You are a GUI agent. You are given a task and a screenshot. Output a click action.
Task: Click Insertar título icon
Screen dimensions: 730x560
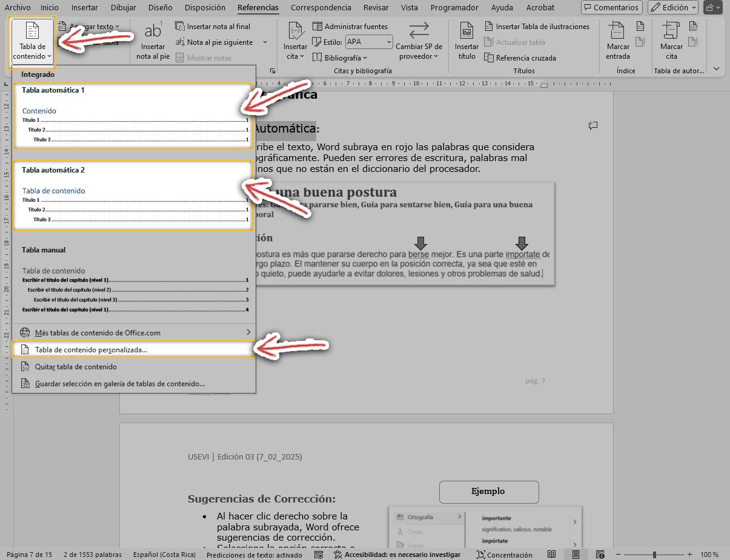pos(466,31)
